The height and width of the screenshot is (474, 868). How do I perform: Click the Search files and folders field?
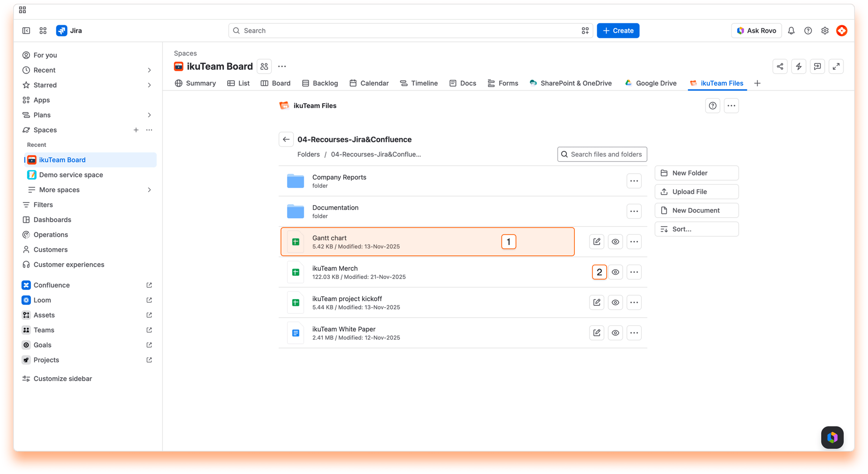click(602, 154)
